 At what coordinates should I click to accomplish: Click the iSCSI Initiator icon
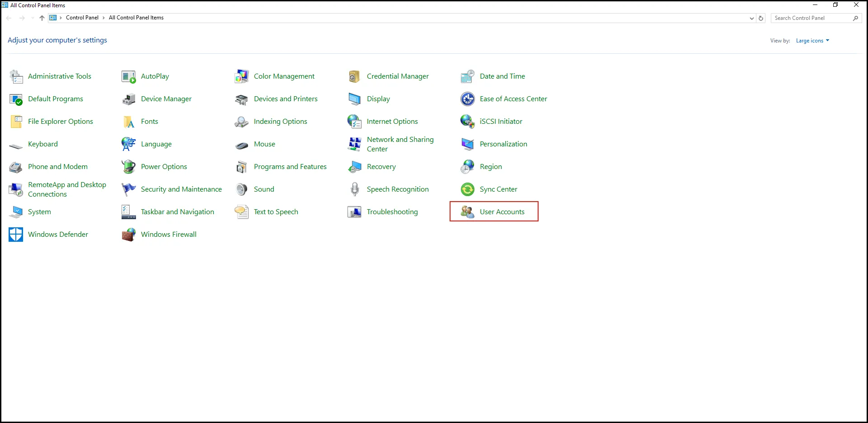[x=468, y=122]
